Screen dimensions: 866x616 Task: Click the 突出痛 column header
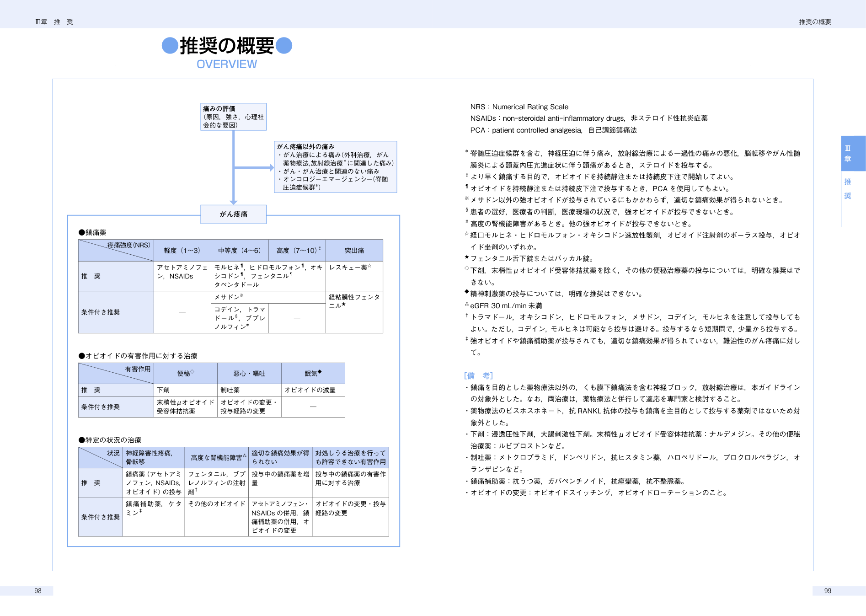point(354,251)
